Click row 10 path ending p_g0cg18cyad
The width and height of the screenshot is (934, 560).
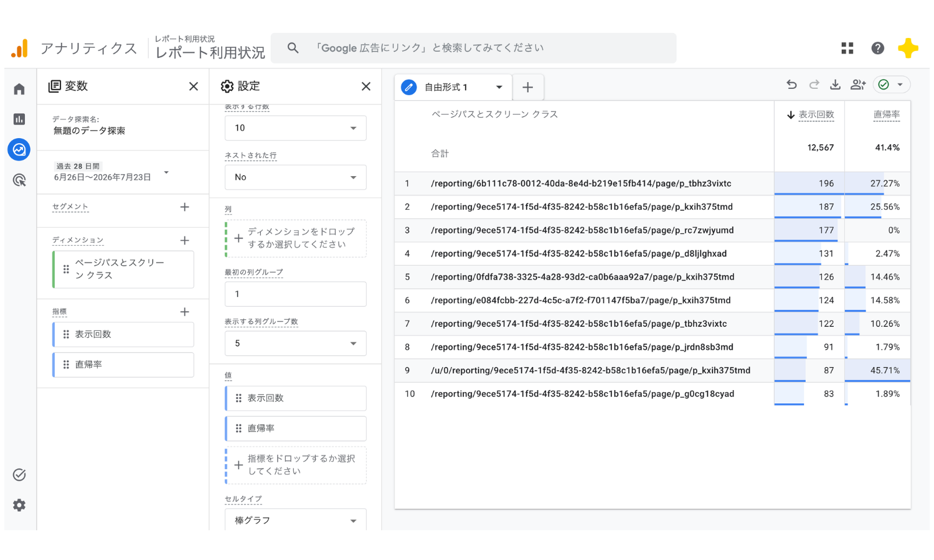pos(582,394)
